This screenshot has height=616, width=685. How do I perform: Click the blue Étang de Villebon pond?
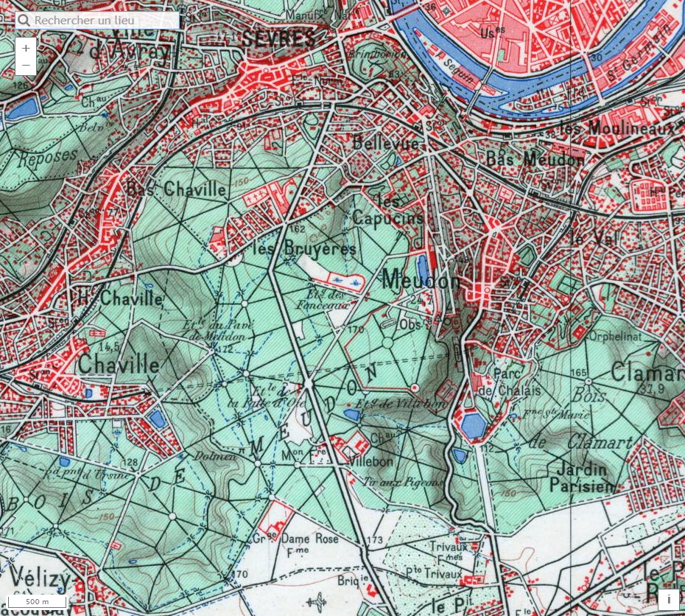point(352,416)
